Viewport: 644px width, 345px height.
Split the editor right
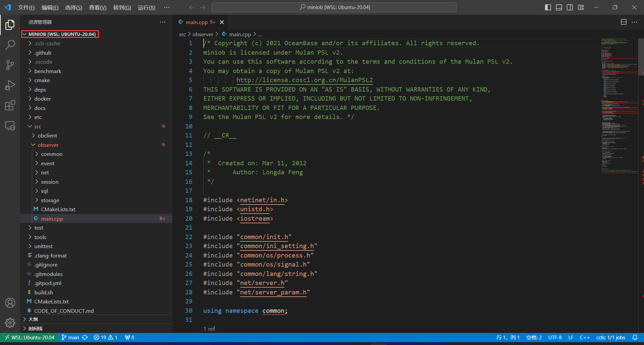(624, 22)
